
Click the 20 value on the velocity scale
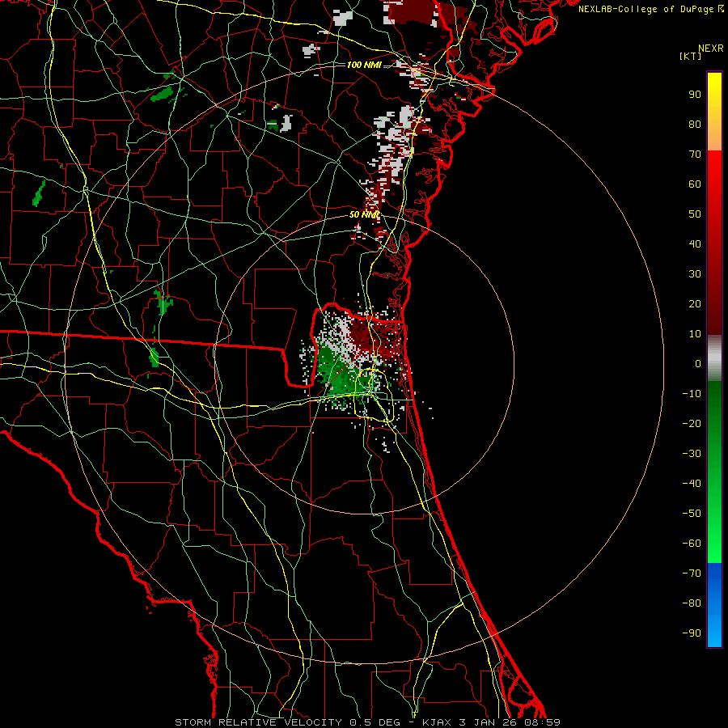click(695, 303)
